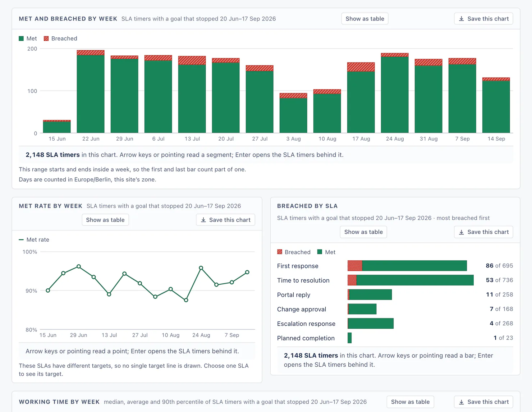Viewport: 532px width, 412px height.
Task: Click Met legend swatch in Breached by SLA
Action: pyautogui.click(x=320, y=252)
